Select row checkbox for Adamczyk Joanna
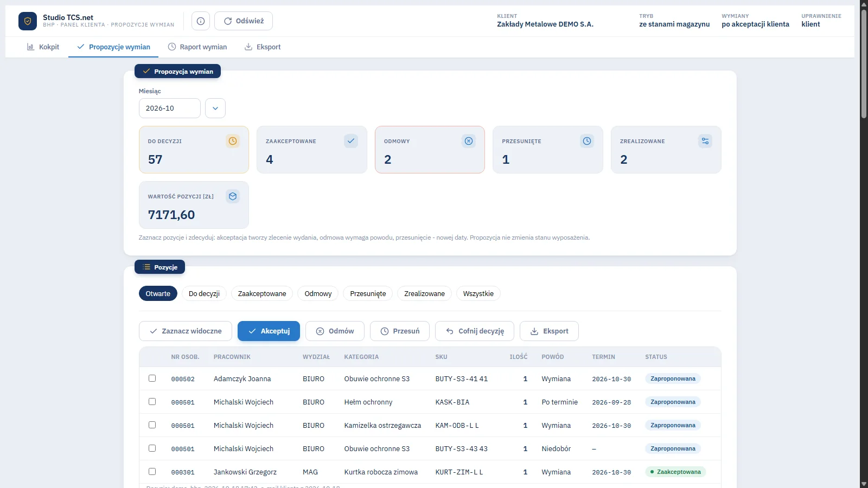The width and height of the screenshot is (868, 488). coord(152,378)
